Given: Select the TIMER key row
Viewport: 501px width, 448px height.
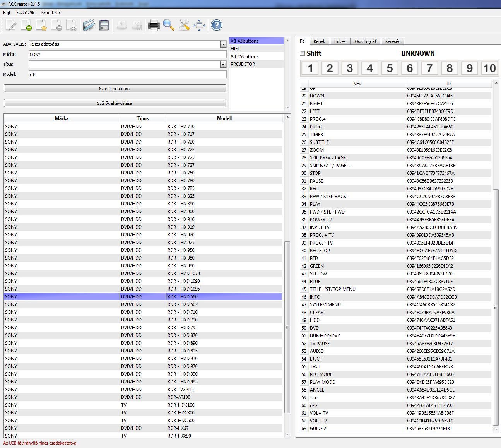Looking at the screenshot, I should [x=396, y=135].
